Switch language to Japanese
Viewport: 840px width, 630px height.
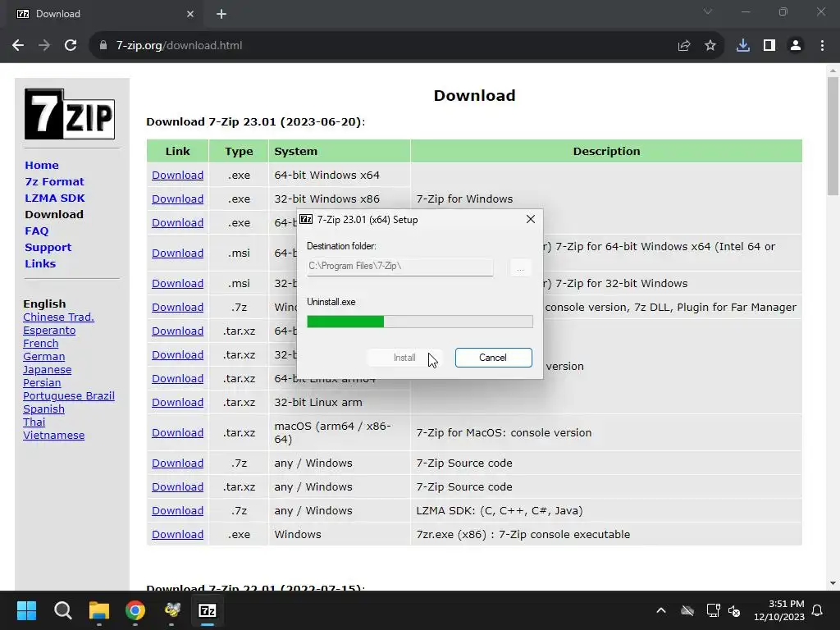click(x=47, y=370)
